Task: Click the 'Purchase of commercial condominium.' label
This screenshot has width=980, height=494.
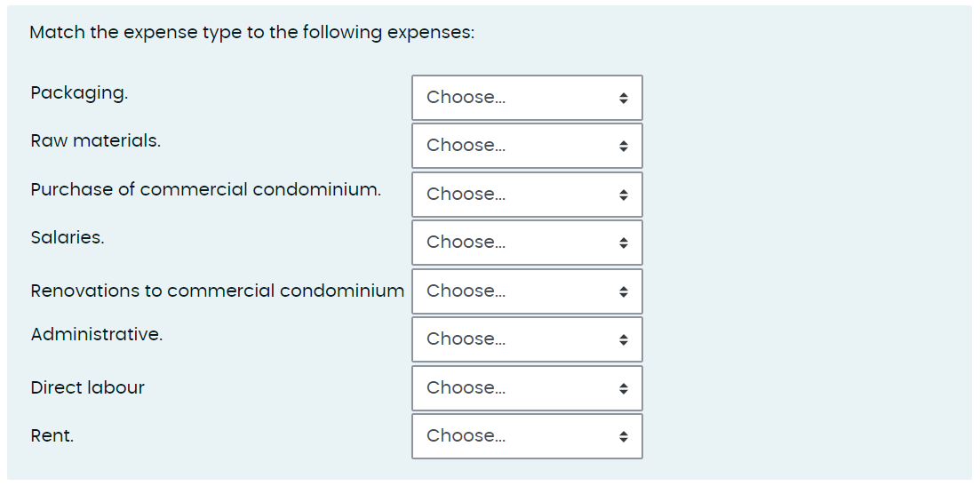Action: 206,189
